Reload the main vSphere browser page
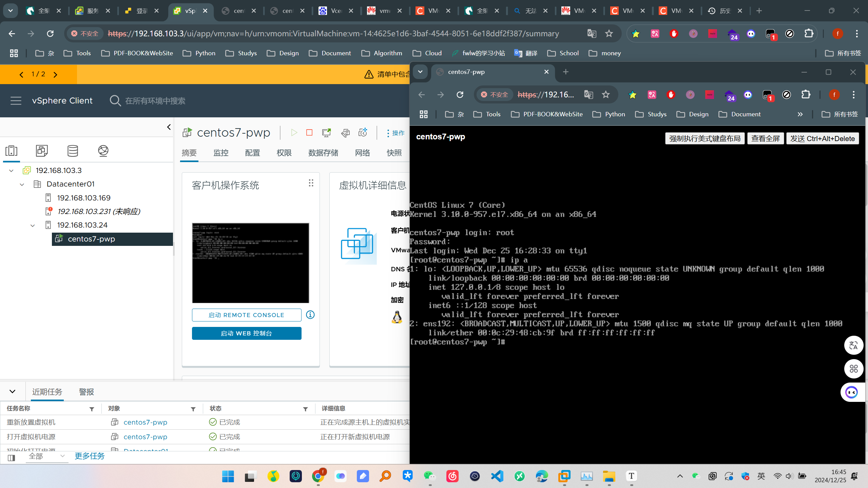The width and height of the screenshot is (868, 488). 50,34
